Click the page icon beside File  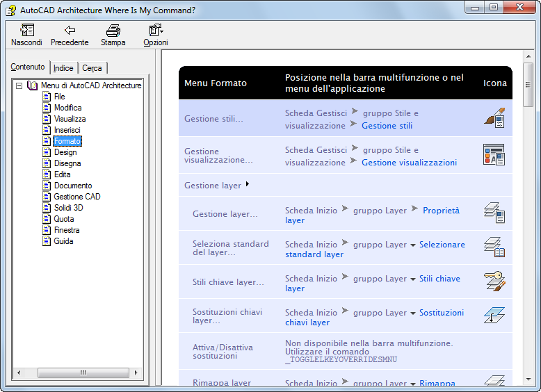click(47, 97)
